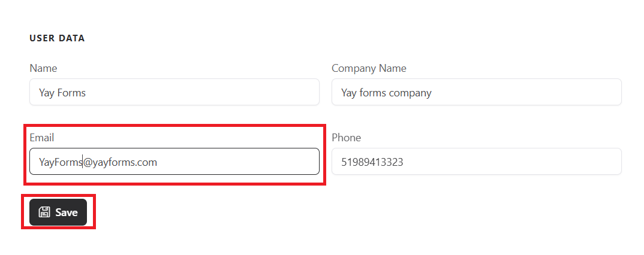This screenshot has height=255, width=644.
Task: Click the Phone field label
Action: click(347, 138)
